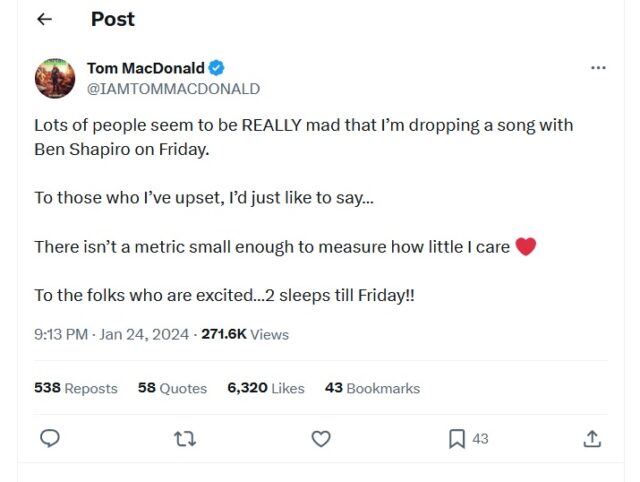Like the post with heart icon

click(x=321, y=438)
